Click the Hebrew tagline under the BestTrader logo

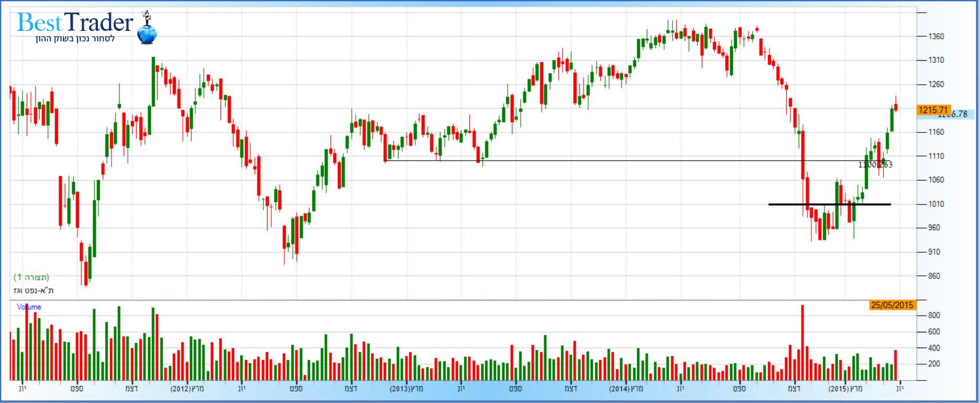(75, 39)
